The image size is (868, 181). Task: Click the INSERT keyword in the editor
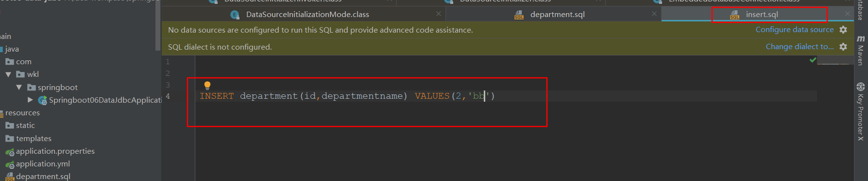tap(217, 96)
